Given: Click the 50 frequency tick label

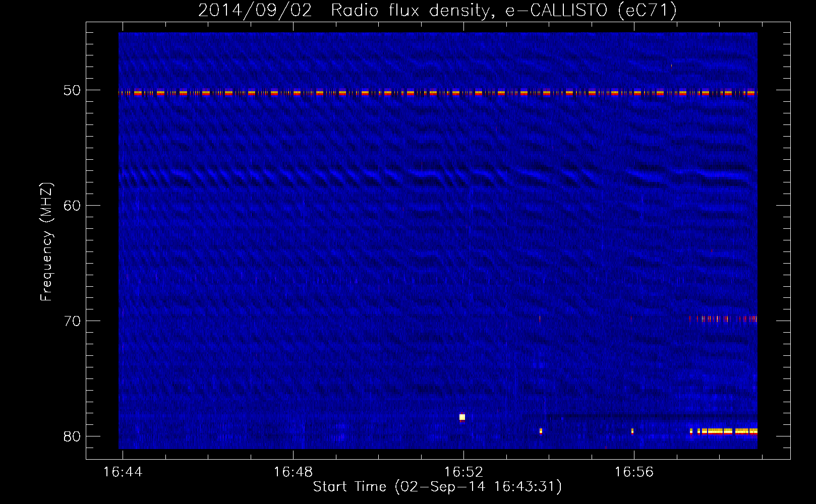Looking at the screenshot, I should click(72, 90).
